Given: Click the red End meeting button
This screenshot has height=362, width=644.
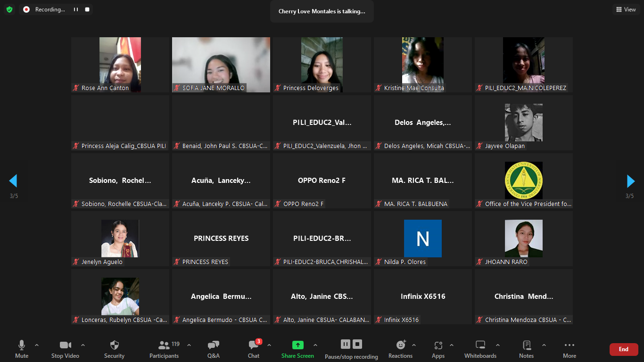Looking at the screenshot, I should (623, 349).
